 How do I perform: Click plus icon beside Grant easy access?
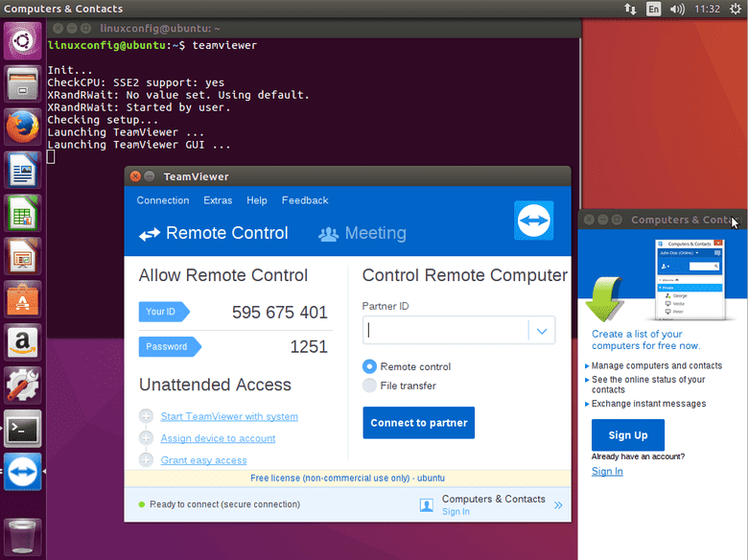point(146,460)
